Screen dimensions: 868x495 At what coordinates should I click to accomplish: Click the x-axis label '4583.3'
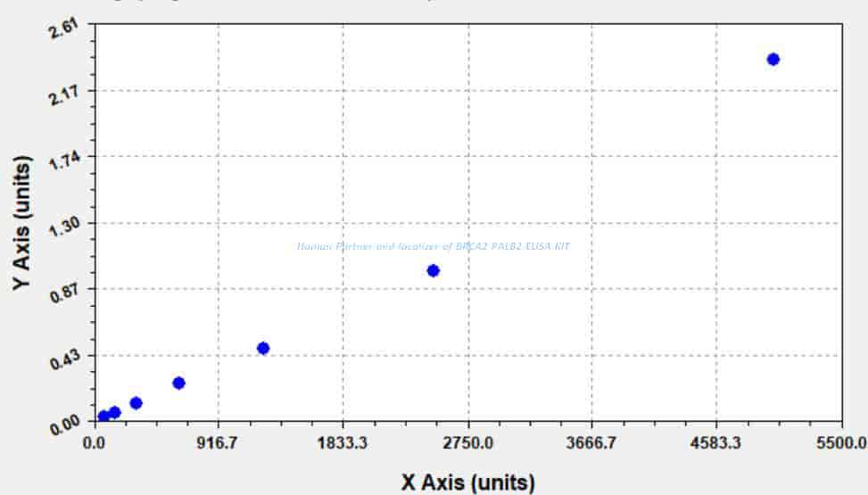(715, 443)
